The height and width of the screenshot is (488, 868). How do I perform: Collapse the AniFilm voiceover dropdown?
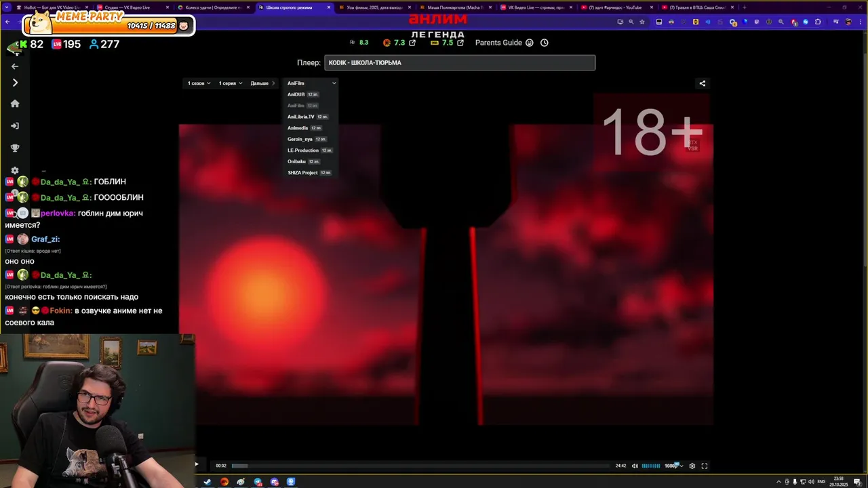(x=311, y=83)
